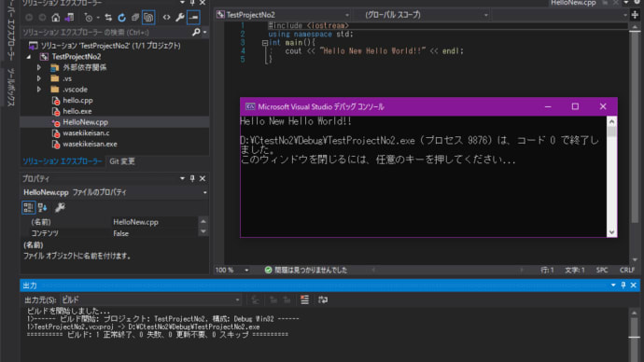Click Sync with Active Document arrows icon

[x=108, y=18]
